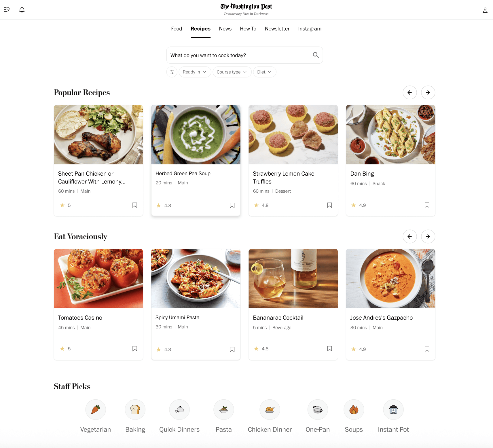
Task: Open the sections search menu icon
Action: pyautogui.click(x=7, y=10)
